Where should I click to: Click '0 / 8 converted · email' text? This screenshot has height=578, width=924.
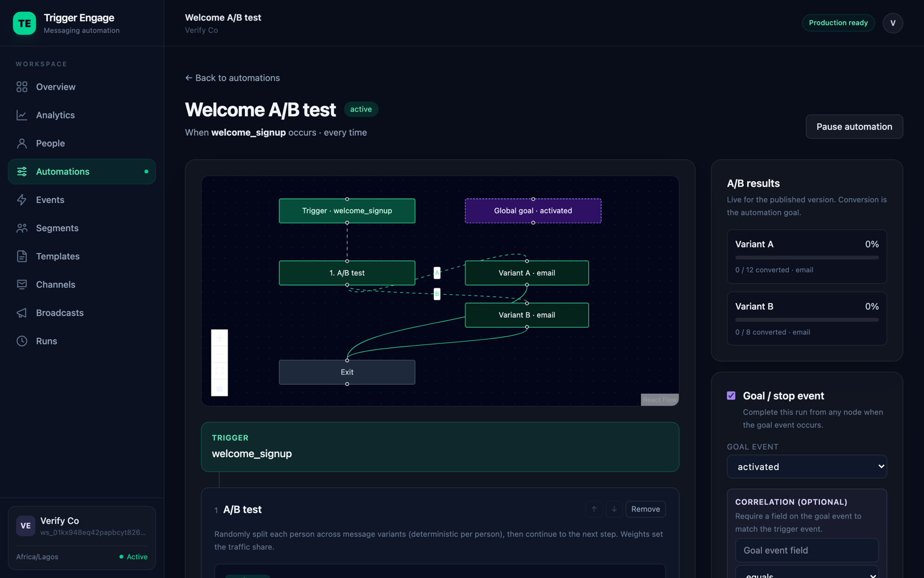pyautogui.click(x=772, y=332)
